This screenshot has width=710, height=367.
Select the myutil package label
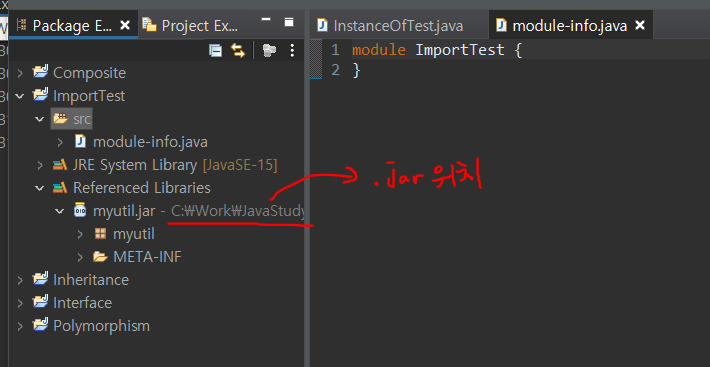click(x=134, y=234)
